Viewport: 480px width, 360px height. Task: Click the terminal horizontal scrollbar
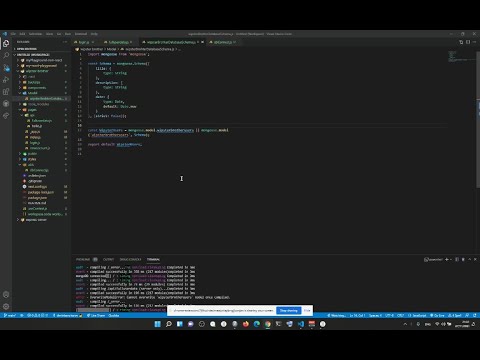(x=93, y=310)
